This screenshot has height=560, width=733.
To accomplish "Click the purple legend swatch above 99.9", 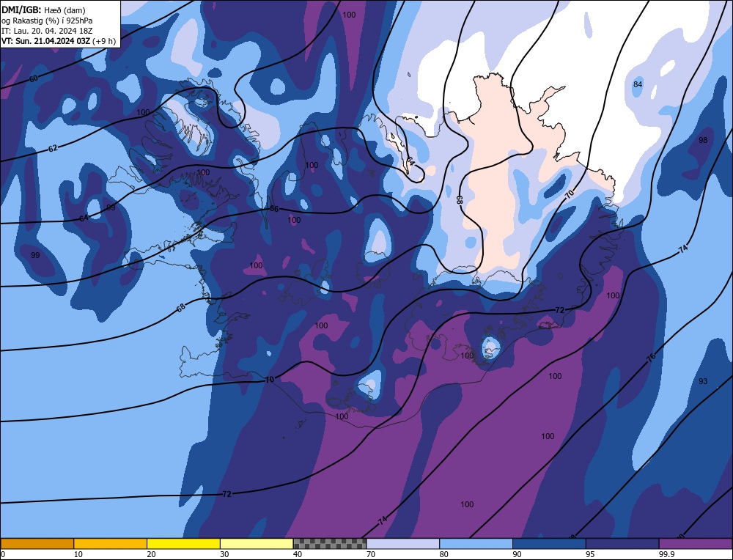I will pos(696,544).
